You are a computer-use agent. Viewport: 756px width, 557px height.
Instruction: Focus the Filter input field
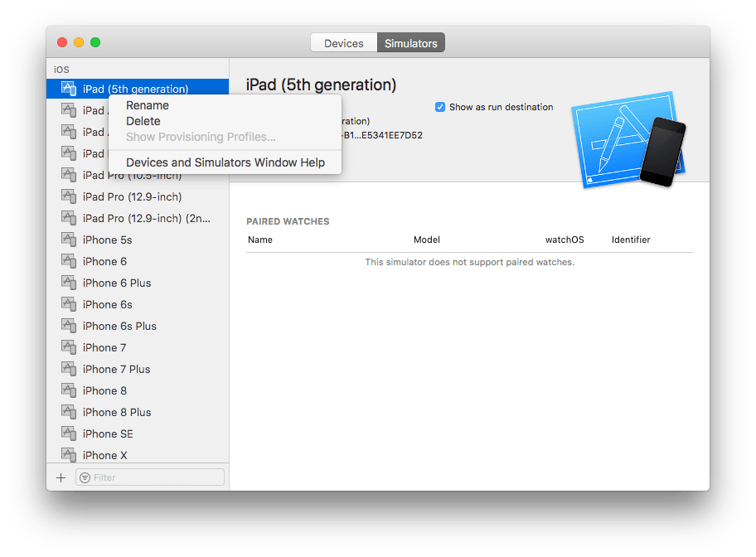tap(150, 477)
